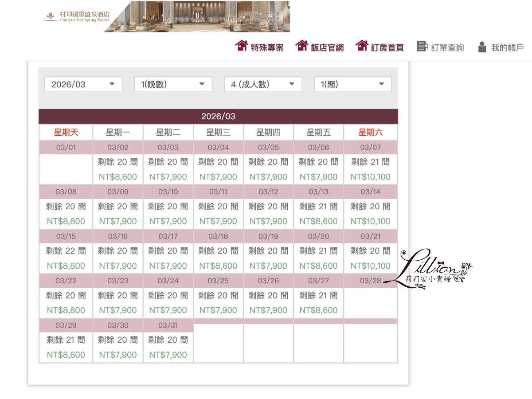The image size is (532, 399).
Task: Open the 2026/03 month dropdown
Action: point(83,84)
